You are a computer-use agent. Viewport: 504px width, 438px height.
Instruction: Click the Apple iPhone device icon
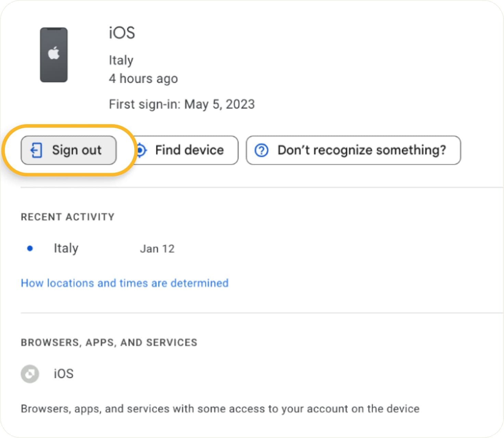point(54,55)
